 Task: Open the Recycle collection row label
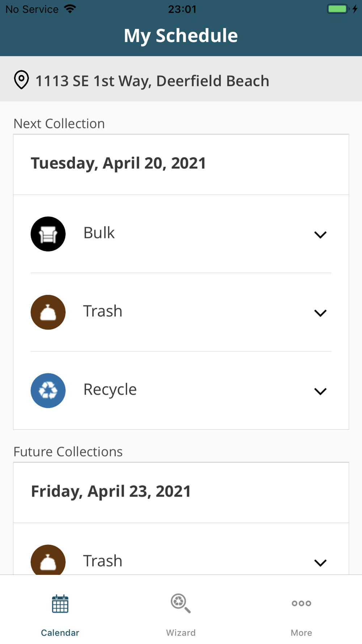coord(110,389)
